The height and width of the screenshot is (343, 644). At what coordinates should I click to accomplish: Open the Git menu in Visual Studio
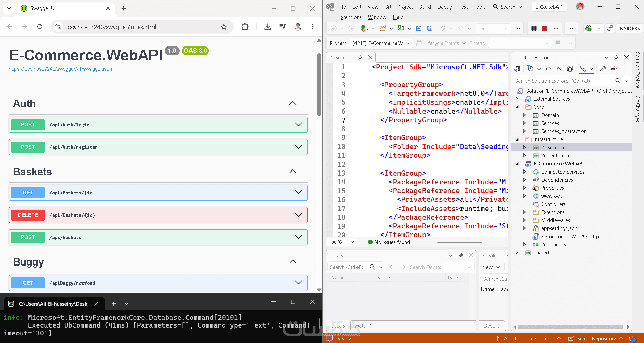point(388,7)
